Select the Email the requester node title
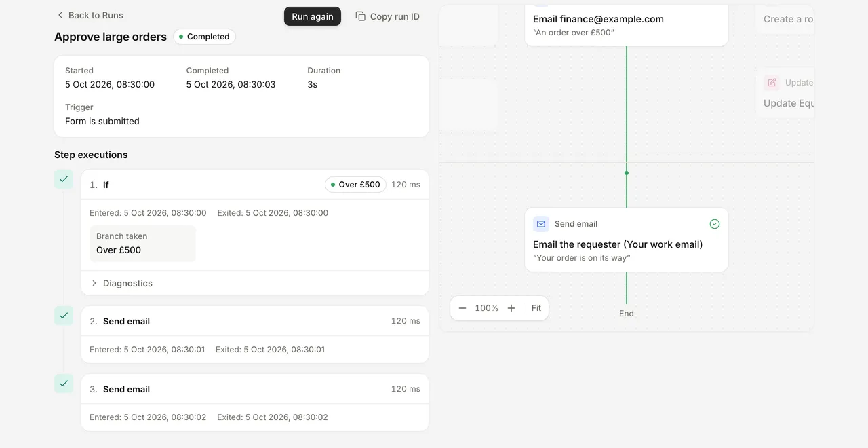 (x=618, y=244)
